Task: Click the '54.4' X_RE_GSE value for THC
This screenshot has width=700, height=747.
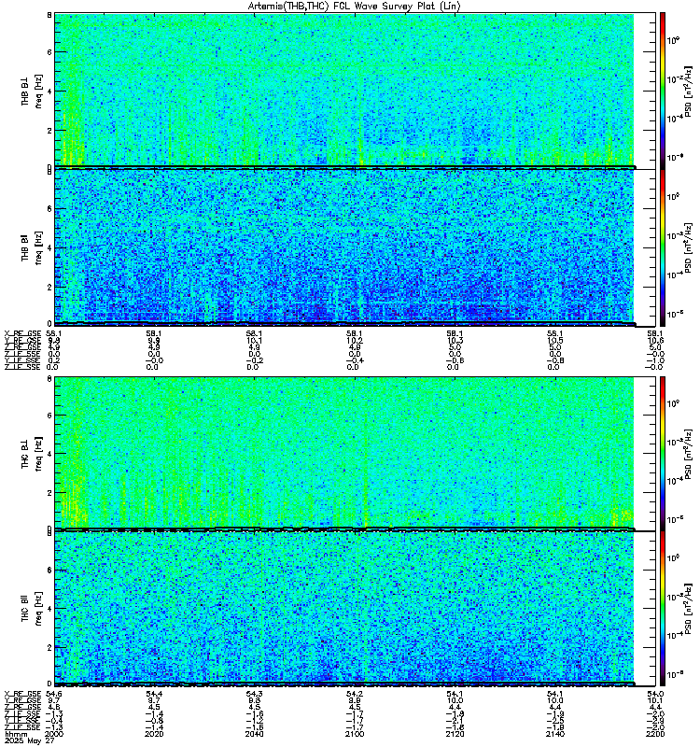Action: [x=154, y=694]
